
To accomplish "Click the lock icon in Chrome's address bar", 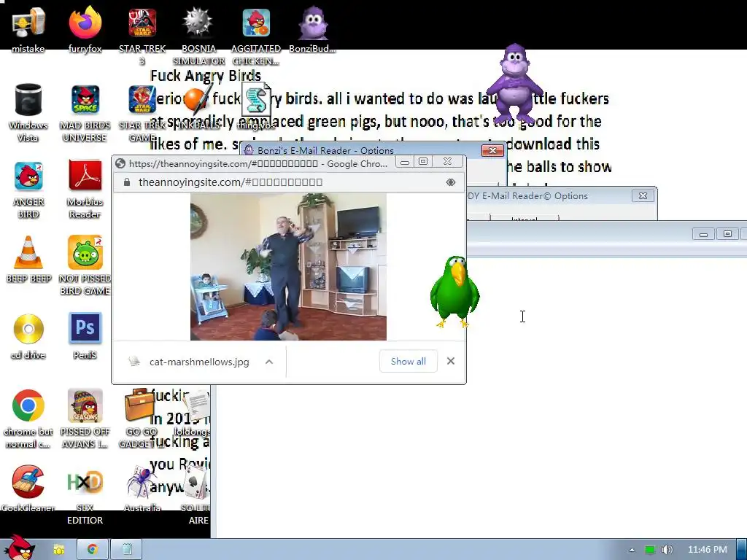I will 127,182.
